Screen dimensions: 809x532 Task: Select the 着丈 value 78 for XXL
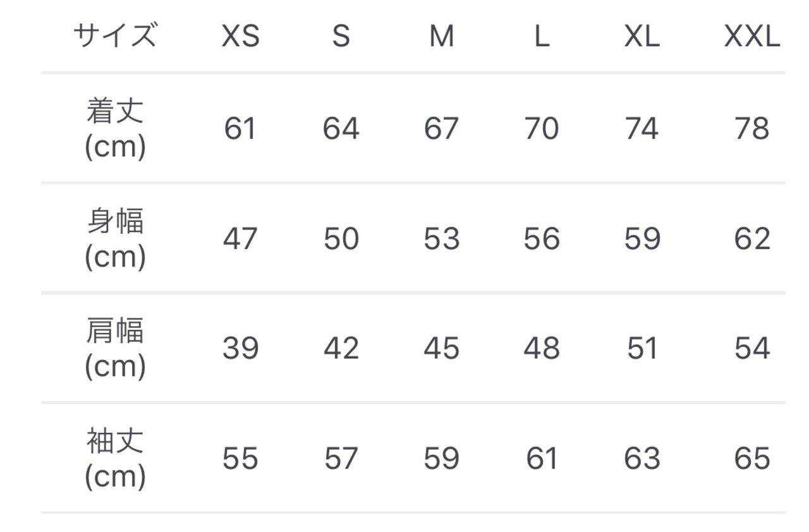752,129
